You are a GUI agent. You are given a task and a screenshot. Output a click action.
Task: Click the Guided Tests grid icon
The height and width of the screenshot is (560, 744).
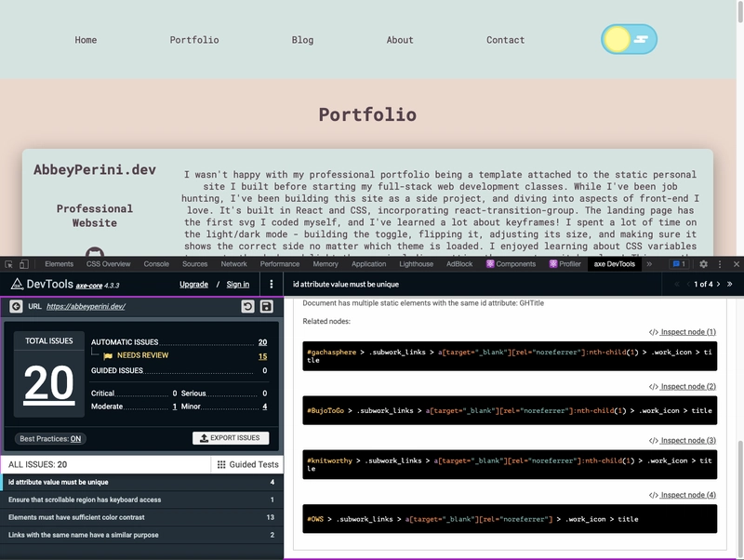point(222,462)
